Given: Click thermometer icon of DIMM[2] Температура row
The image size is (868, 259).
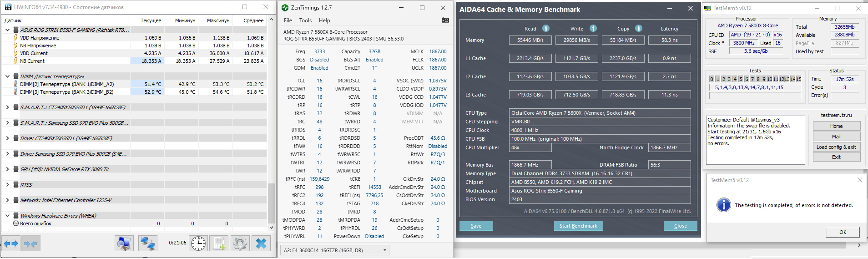Looking at the screenshot, I should 15,84.
